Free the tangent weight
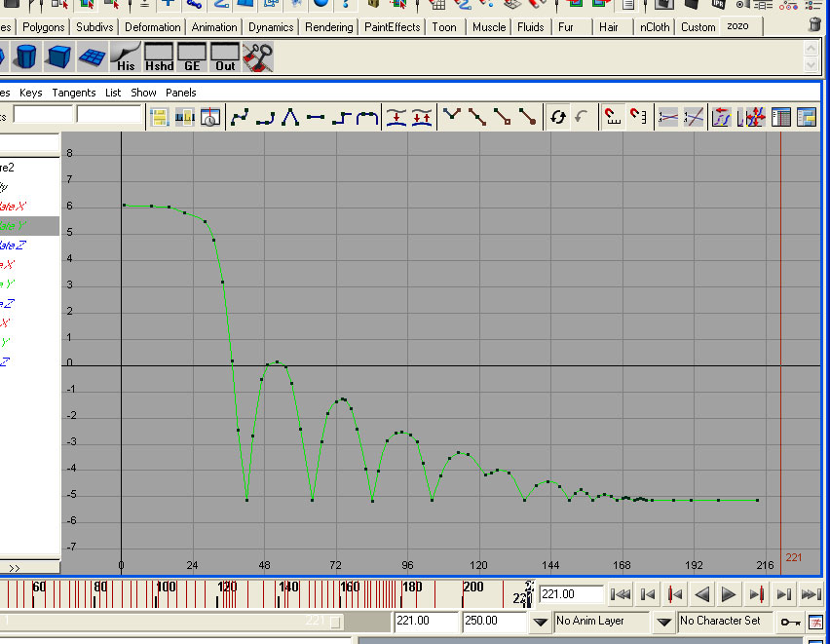Viewport: 830px width, 644px height. [x=503, y=117]
